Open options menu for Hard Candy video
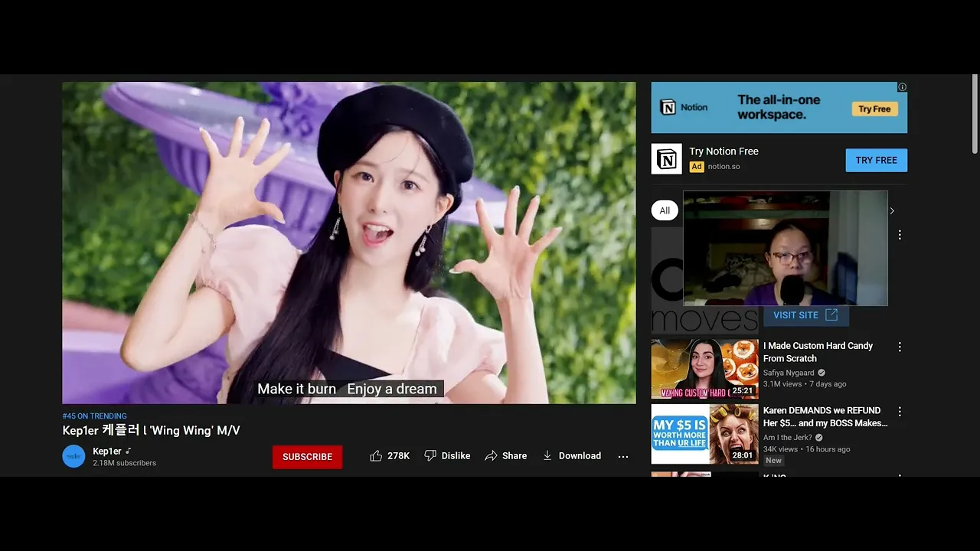980x551 pixels. click(x=900, y=347)
